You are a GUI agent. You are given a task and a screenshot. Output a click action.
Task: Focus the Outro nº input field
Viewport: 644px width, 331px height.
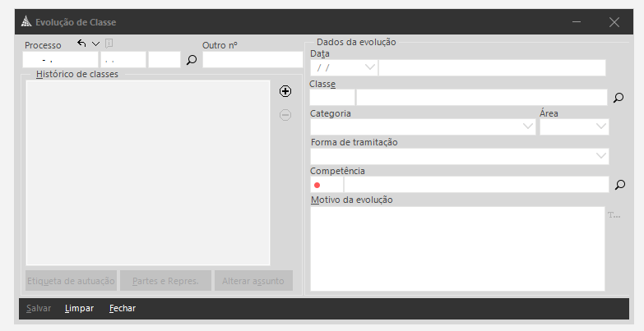tap(253, 60)
